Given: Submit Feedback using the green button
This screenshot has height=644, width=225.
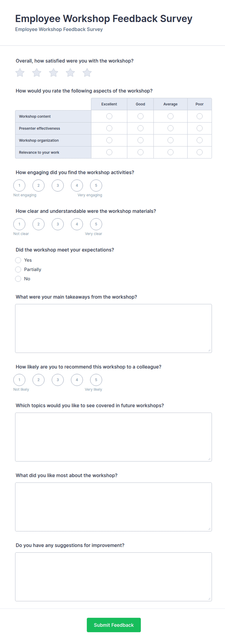Looking at the screenshot, I should (x=114, y=625).
